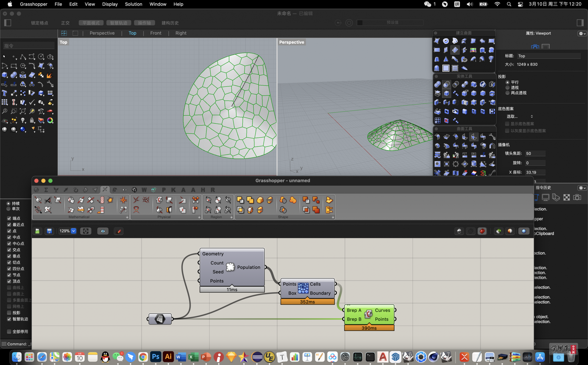Expand the Shape panel plus button
Screen dimensions: 588x365
[x=333, y=217]
